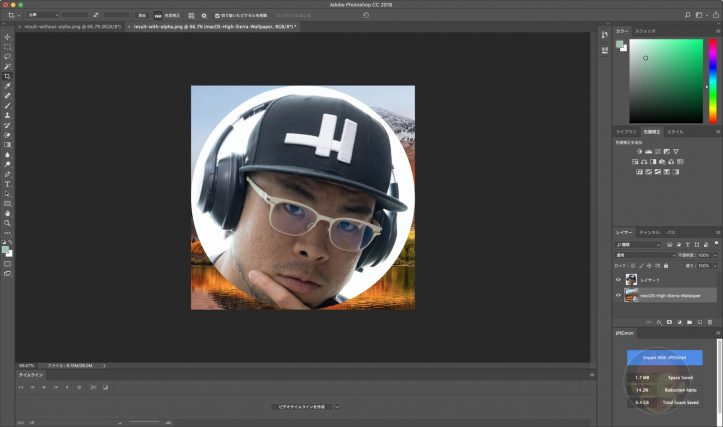This screenshot has height=427, width=723.
Task: Open the layer blend mode dropdown
Action: point(638,255)
